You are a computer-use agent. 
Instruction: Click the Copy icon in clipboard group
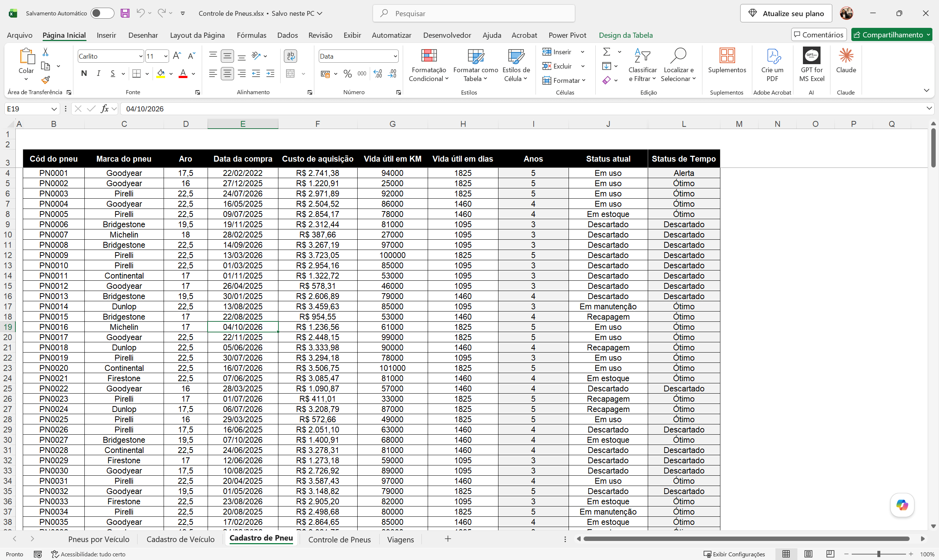[45, 66]
